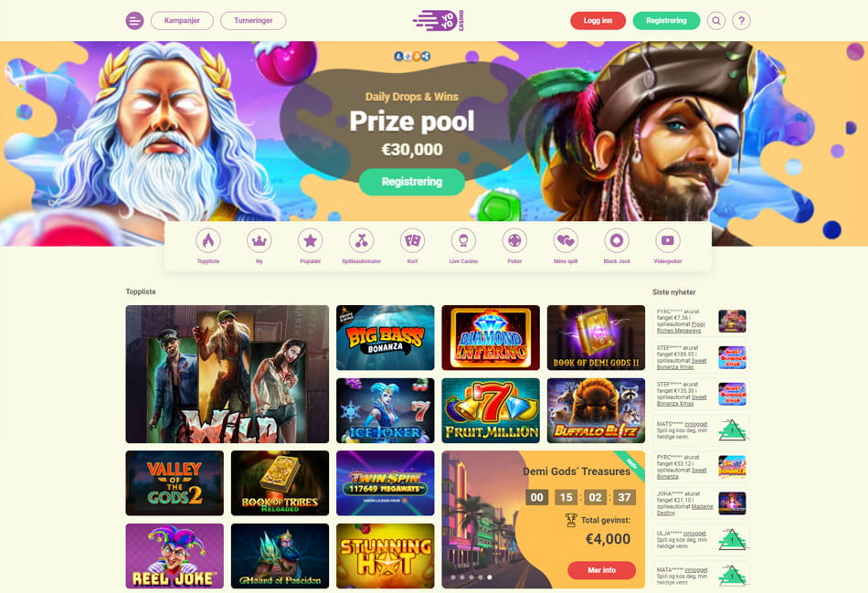868x593 pixels.
Task: Open Mine spill hearts icon
Action: coord(566,241)
